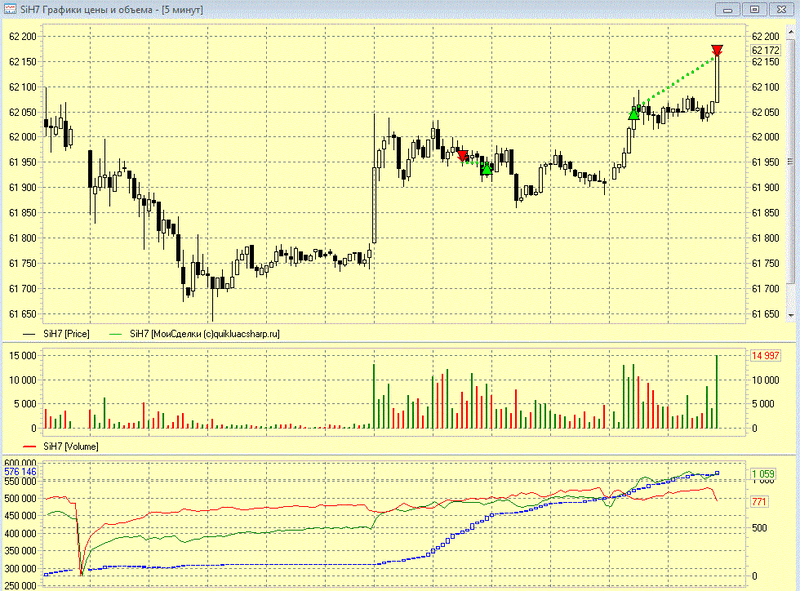Maximize the SiH7 chart window

(755, 9)
